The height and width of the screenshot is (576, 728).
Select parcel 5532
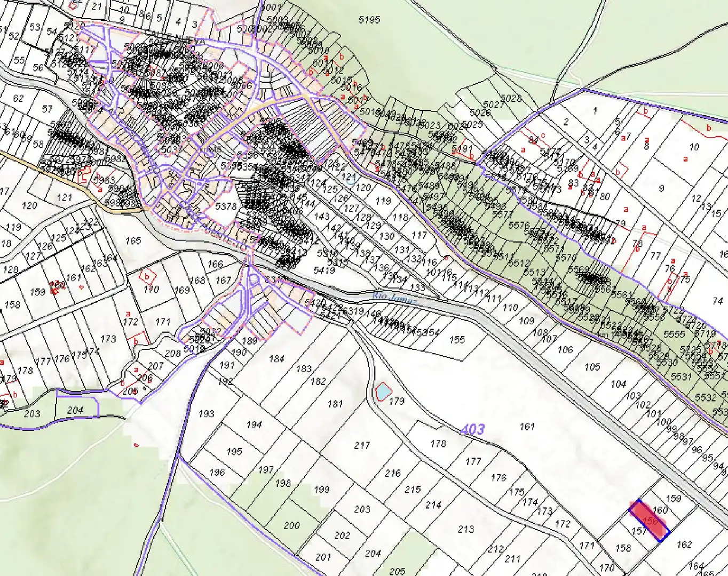coord(706,397)
